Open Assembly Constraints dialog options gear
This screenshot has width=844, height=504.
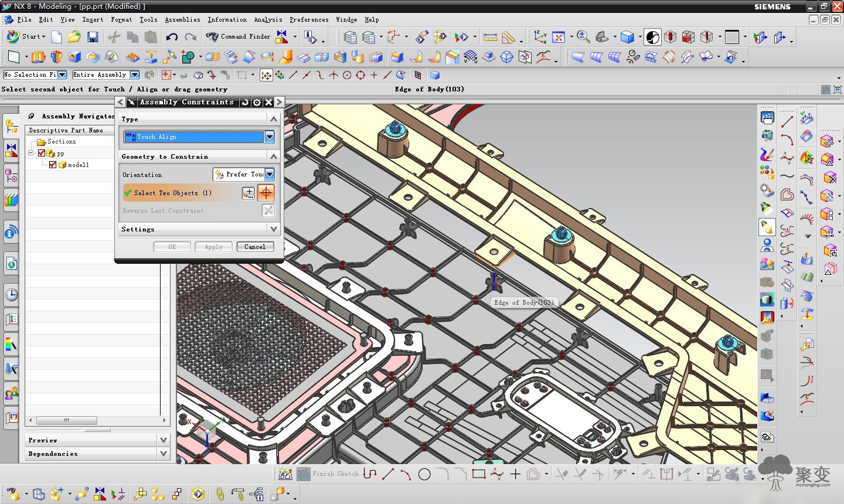point(257,102)
